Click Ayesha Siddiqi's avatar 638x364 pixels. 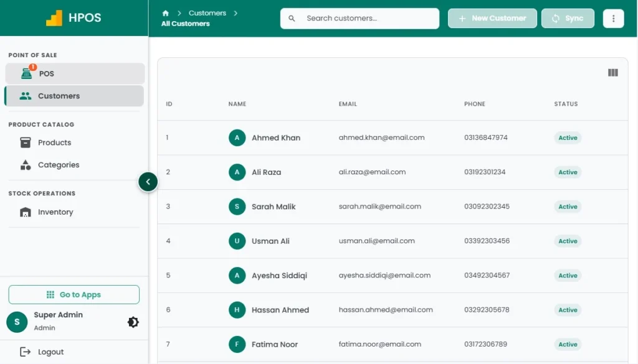pos(237,275)
